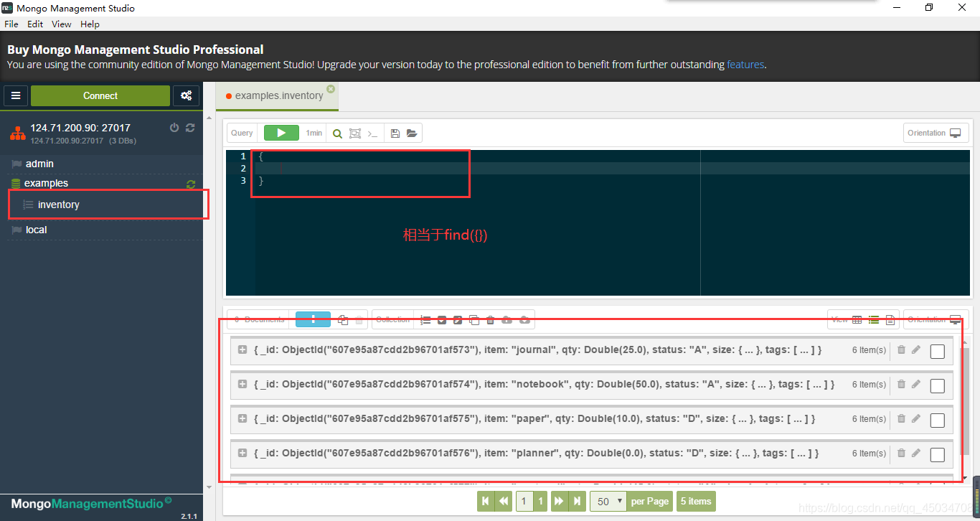Expand the "planner" document row
980x521 pixels.
(242, 453)
